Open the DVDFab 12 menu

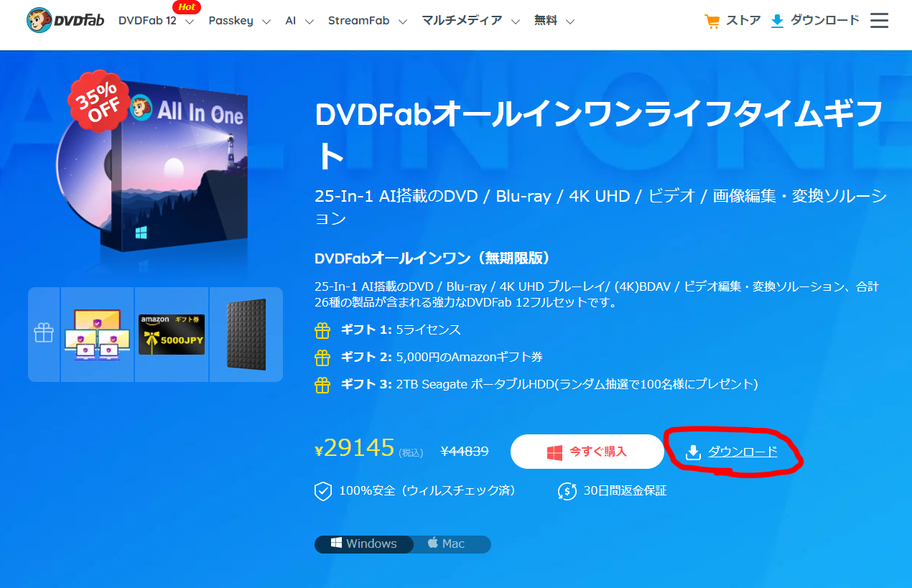pos(147,21)
